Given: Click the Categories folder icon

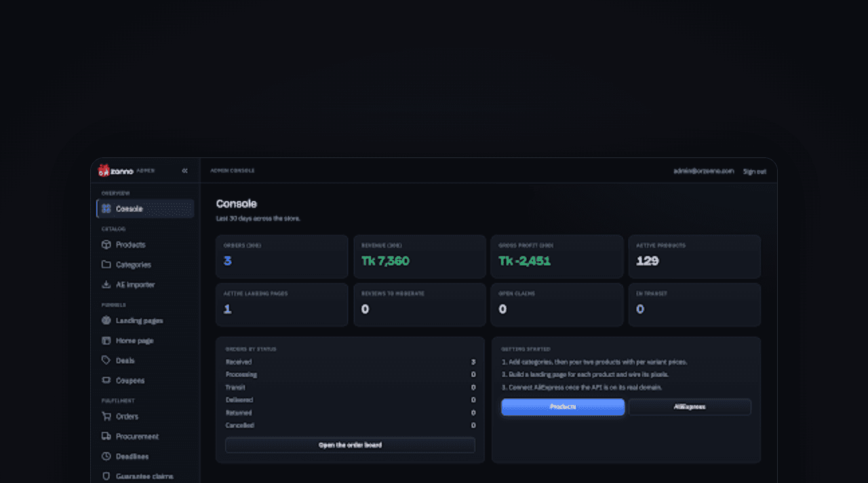Looking at the screenshot, I should [x=106, y=265].
